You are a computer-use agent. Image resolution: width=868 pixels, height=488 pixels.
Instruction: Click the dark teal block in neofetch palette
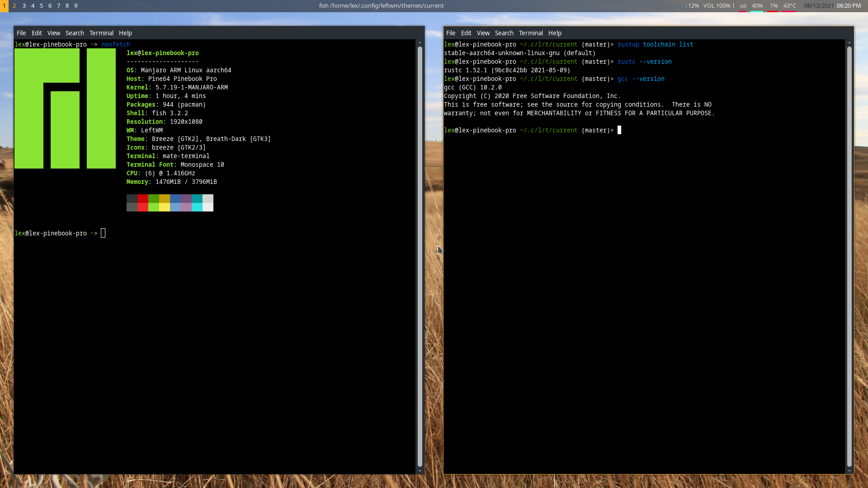tap(197, 199)
